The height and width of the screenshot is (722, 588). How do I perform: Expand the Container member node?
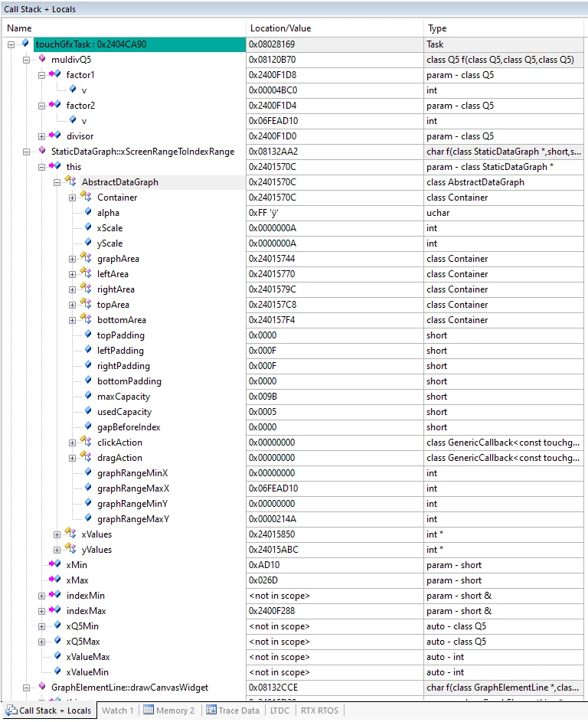[72, 198]
